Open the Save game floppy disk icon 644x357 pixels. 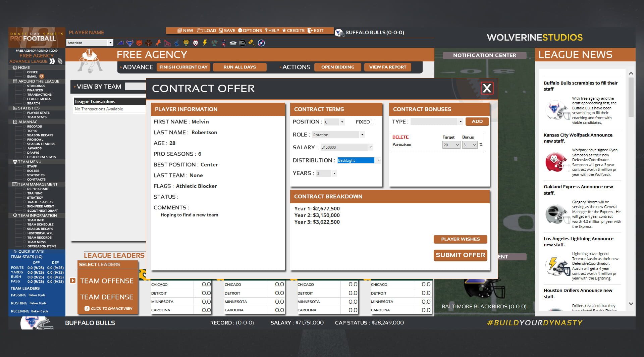click(221, 31)
